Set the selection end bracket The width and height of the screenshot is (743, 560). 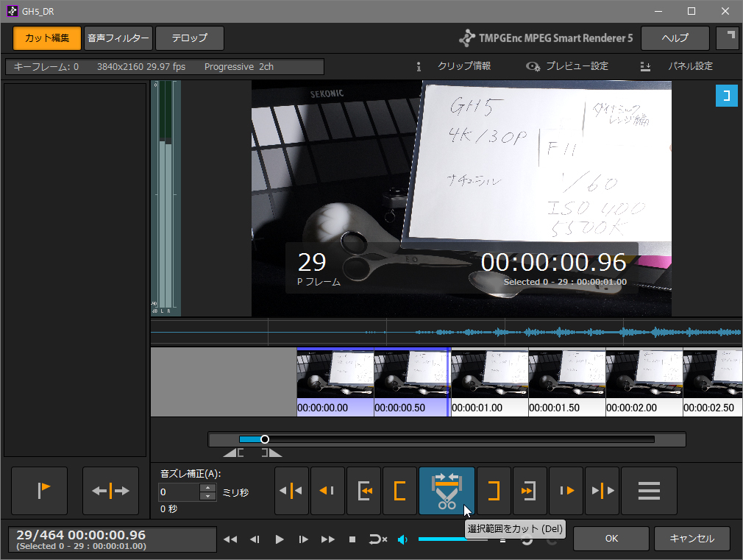click(494, 491)
